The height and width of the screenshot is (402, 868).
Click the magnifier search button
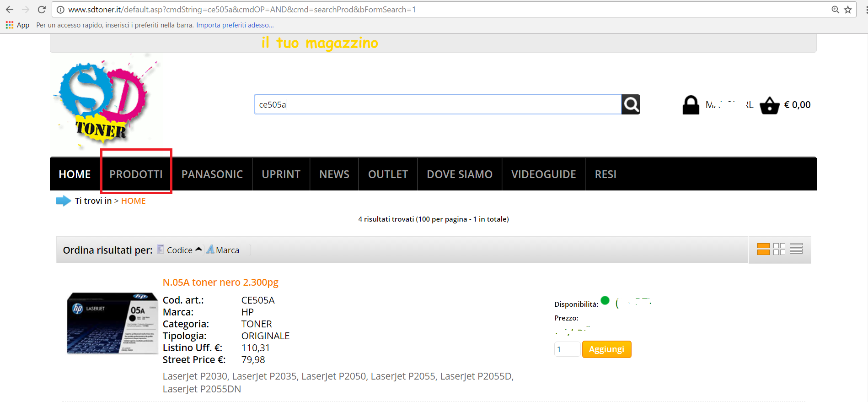click(631, 104)
